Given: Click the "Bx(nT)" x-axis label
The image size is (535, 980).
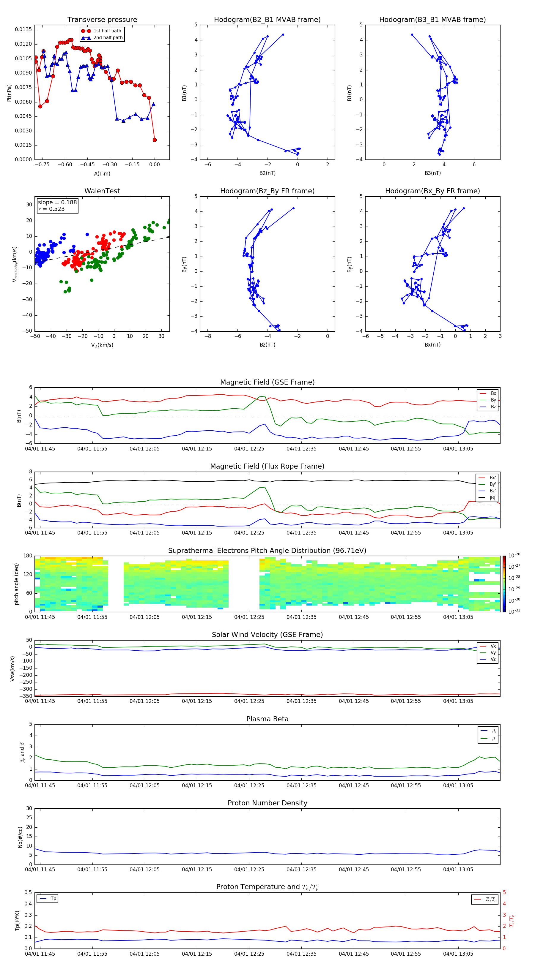Looking at the screenshot, I should tap(432, 345).
